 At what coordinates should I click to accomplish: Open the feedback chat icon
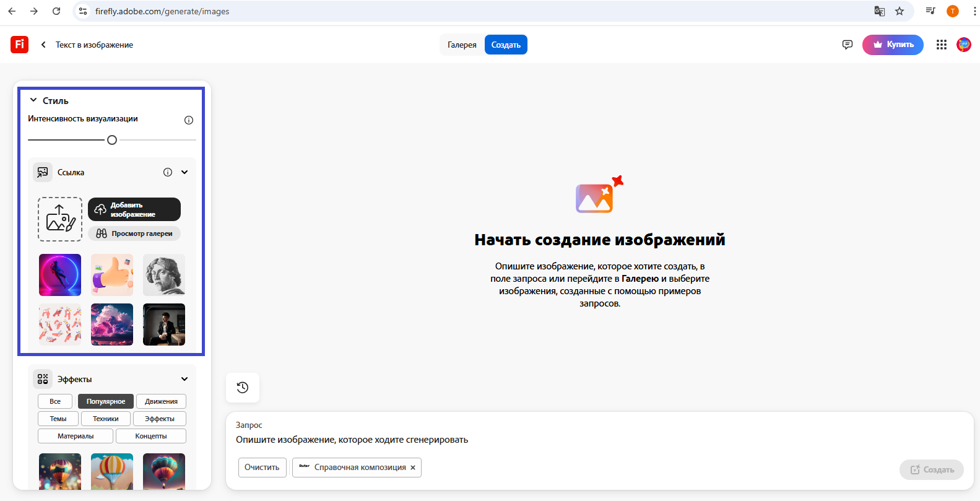[x=848, y=45]
